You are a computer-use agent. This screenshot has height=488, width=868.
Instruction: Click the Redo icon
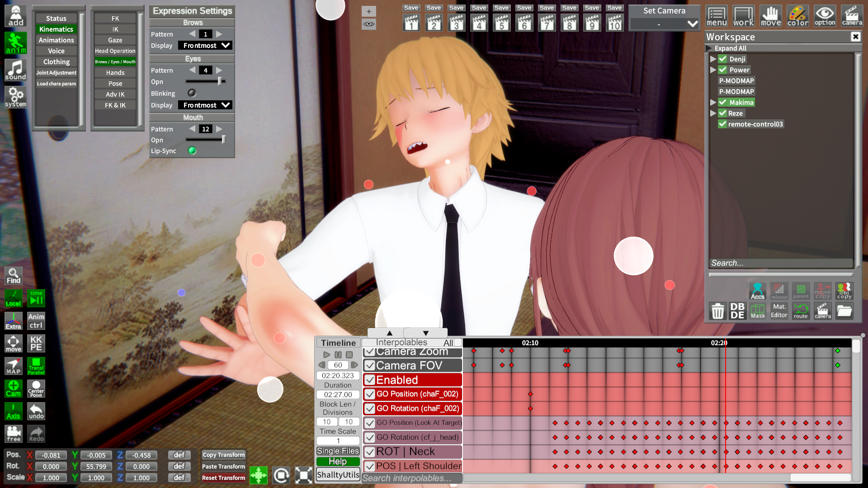[x=36, y=434]
